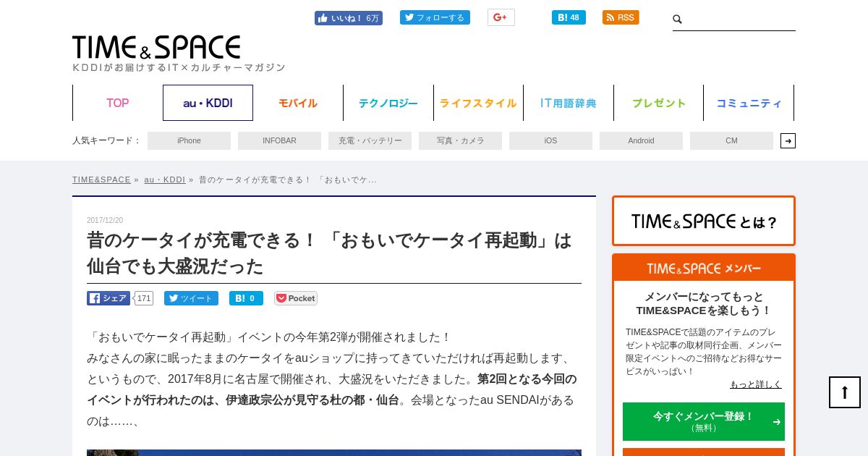The height and width of the screenshot is (456, 868).
Task: Click the article headline 昔のケータイが充電できる！
Action: pos(329,253)
